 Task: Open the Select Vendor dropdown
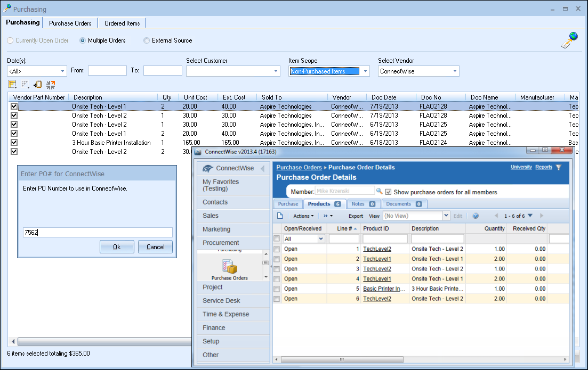(455, 71)
